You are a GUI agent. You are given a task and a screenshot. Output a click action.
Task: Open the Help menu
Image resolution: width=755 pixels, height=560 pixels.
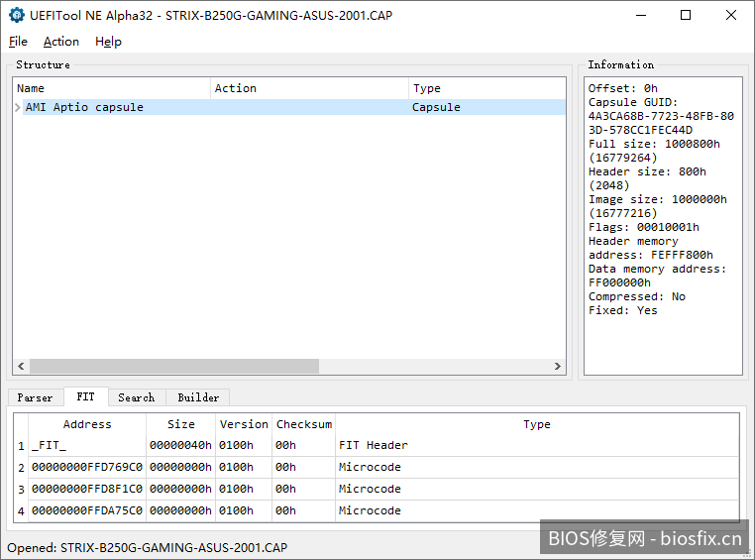point(108,42)
